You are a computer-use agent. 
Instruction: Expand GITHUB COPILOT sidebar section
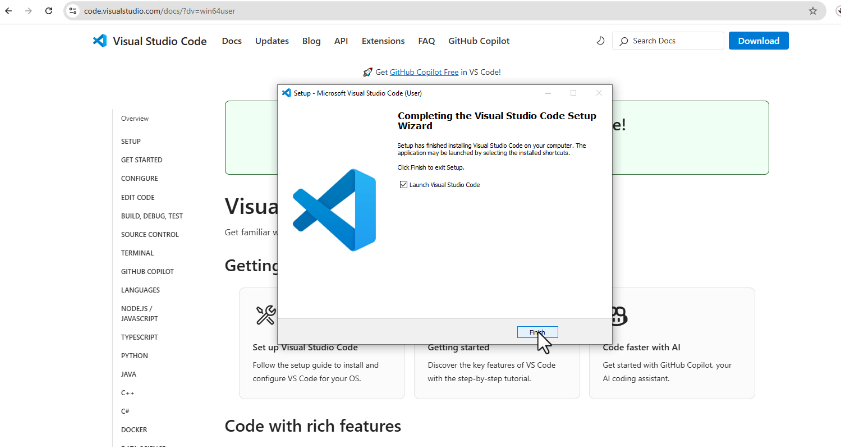click(147, 272)
